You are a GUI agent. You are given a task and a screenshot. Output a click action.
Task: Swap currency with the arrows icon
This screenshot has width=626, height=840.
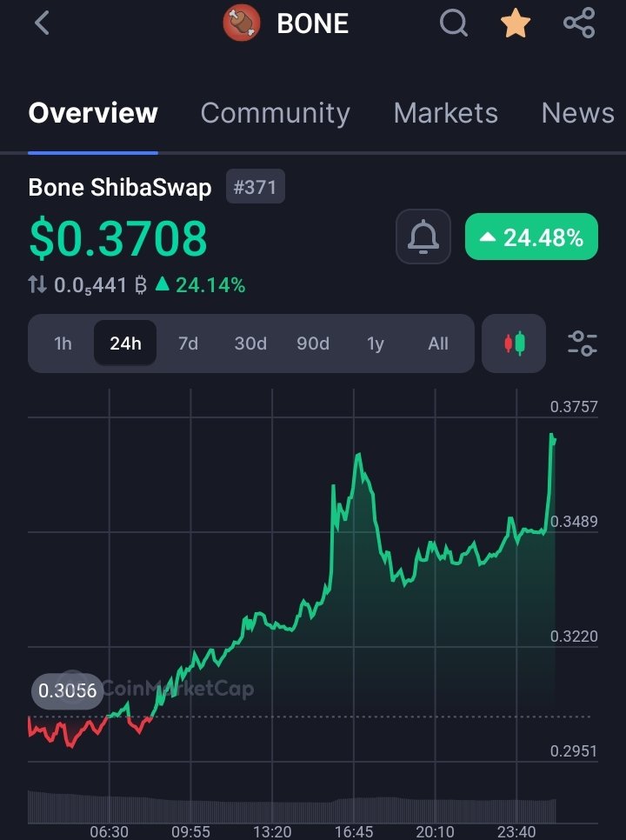[x=37, y=284]
